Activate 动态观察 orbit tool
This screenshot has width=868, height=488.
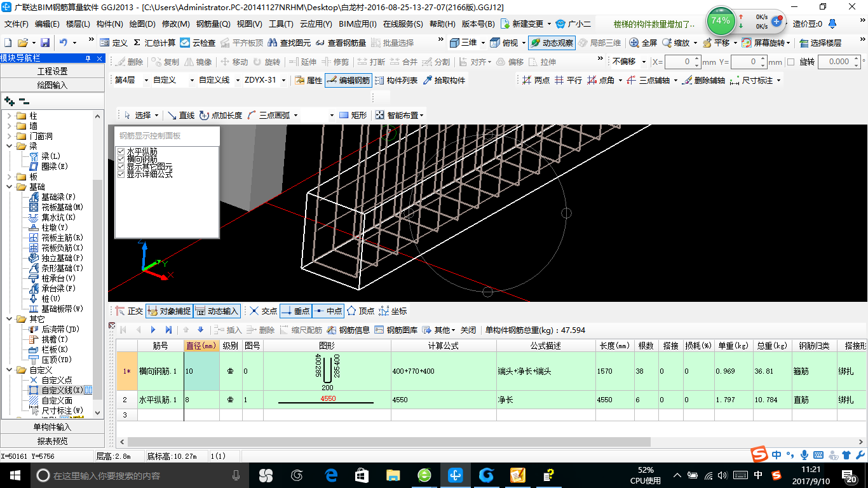coord(552,43)
